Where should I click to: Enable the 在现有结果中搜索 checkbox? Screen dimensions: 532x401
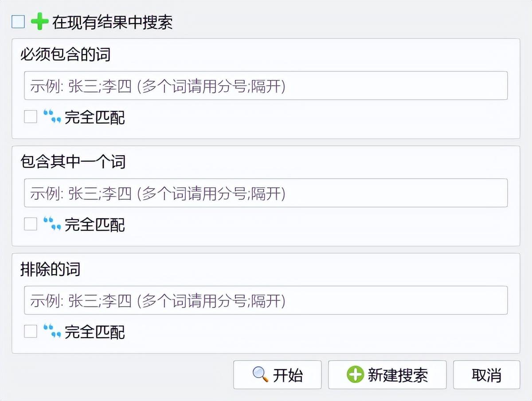18,22
